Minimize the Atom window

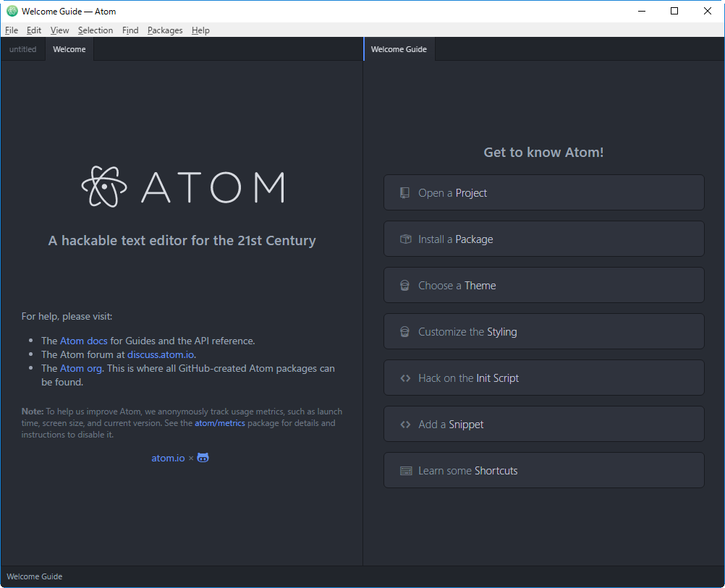pos(642,11)
